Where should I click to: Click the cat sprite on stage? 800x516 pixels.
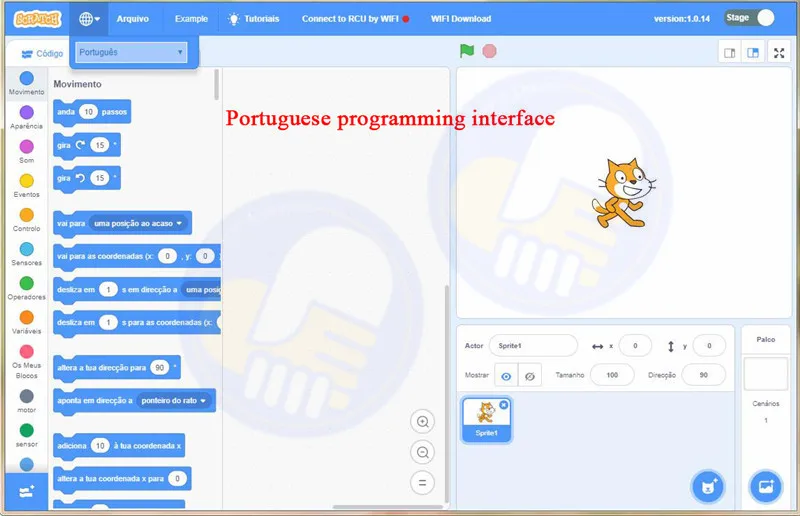pyautogui.click(x=622, y=194)
